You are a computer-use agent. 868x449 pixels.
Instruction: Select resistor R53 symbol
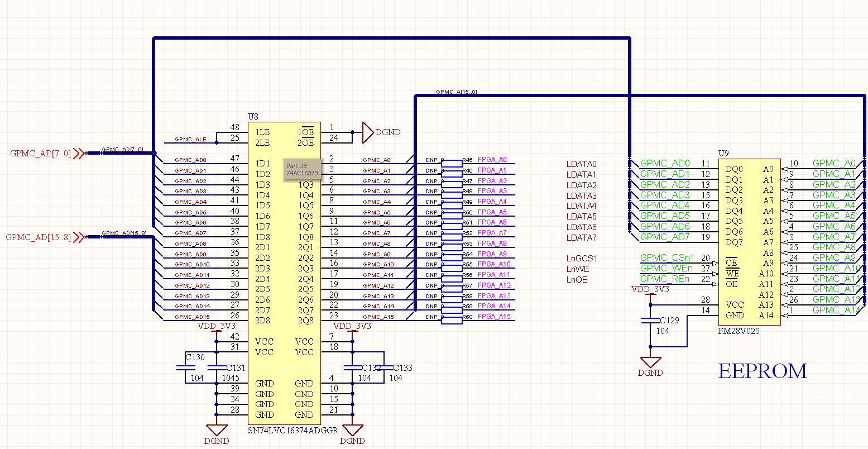click(452, 247)
